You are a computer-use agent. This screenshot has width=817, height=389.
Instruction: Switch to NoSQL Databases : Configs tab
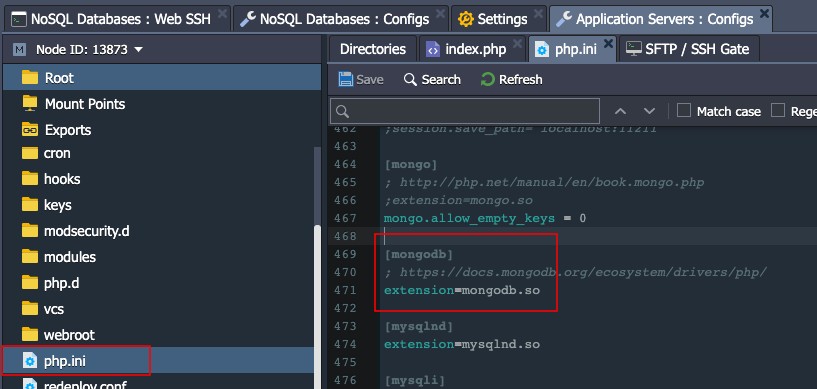point(340,19)
